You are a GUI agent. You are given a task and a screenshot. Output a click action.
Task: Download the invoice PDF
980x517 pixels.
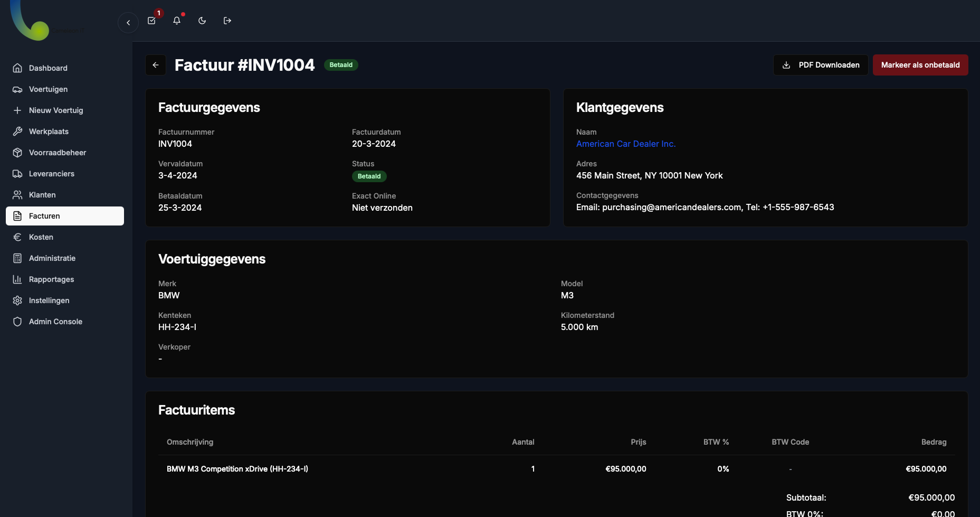coord(821,65)
